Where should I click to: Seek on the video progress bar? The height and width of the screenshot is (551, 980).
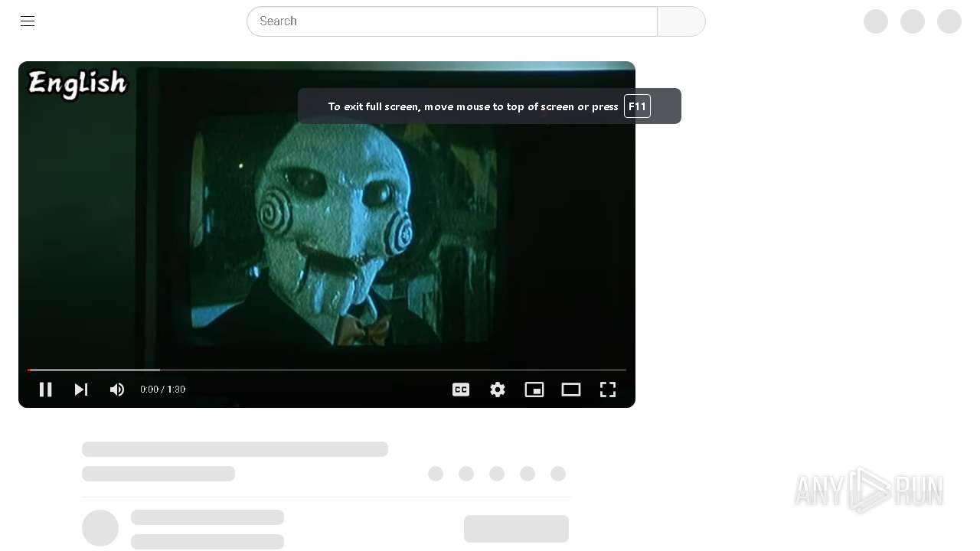(x=327, y=370)
